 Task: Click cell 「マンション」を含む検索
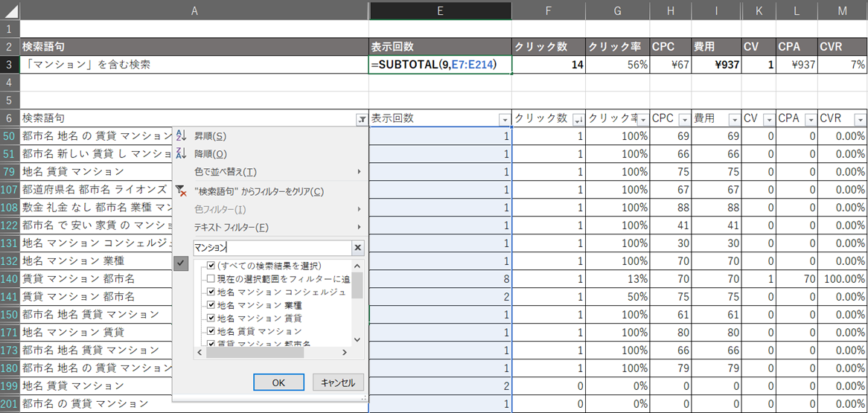click(x=194, y=65)
